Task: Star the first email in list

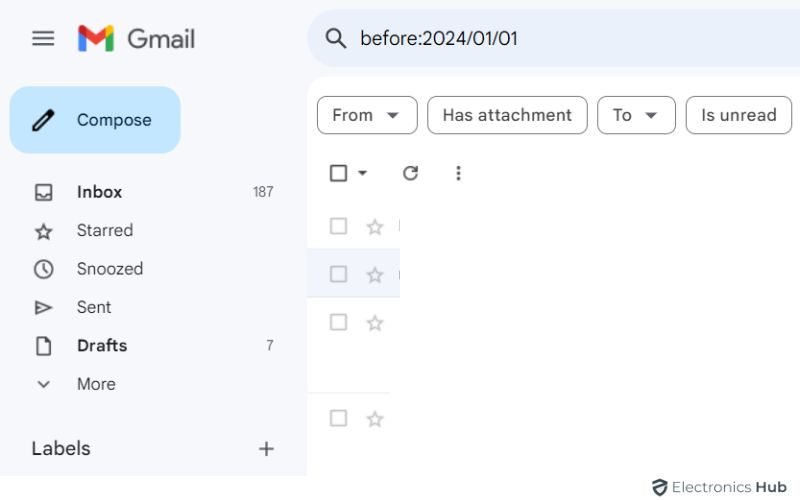Action: 375,227
